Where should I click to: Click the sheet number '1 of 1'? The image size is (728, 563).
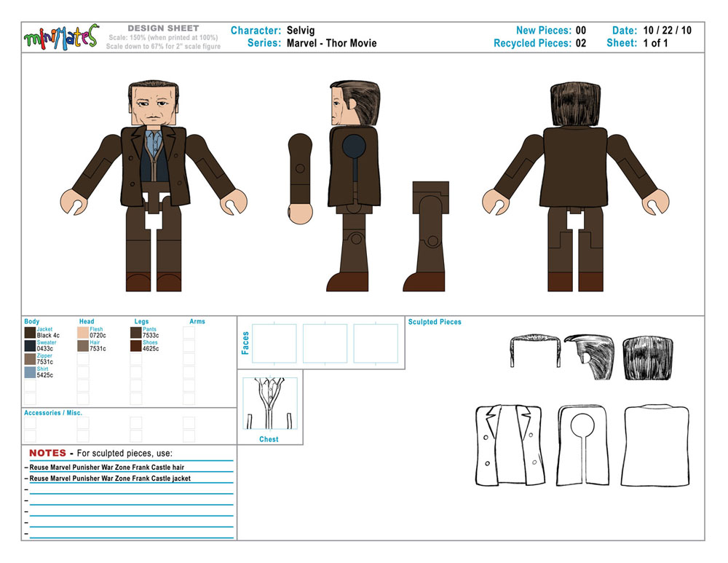pyautogui.click(x=656, y=43)
